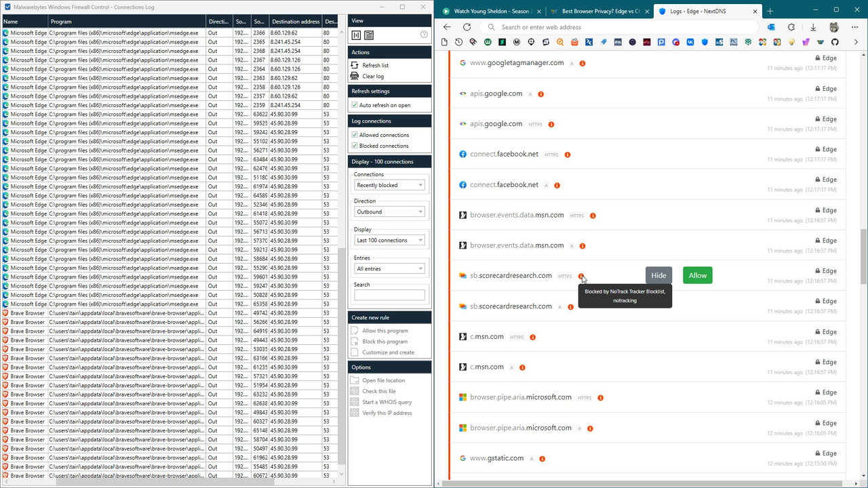Open the Display 'Last 100 connections' dropdown

click(x=389, y=241)
